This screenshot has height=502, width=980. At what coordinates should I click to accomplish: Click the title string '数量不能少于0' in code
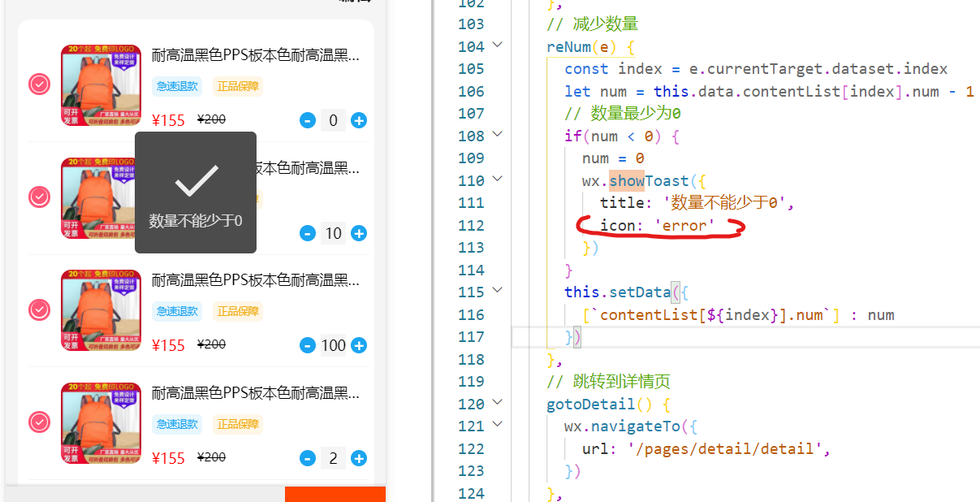coord(727,202)
